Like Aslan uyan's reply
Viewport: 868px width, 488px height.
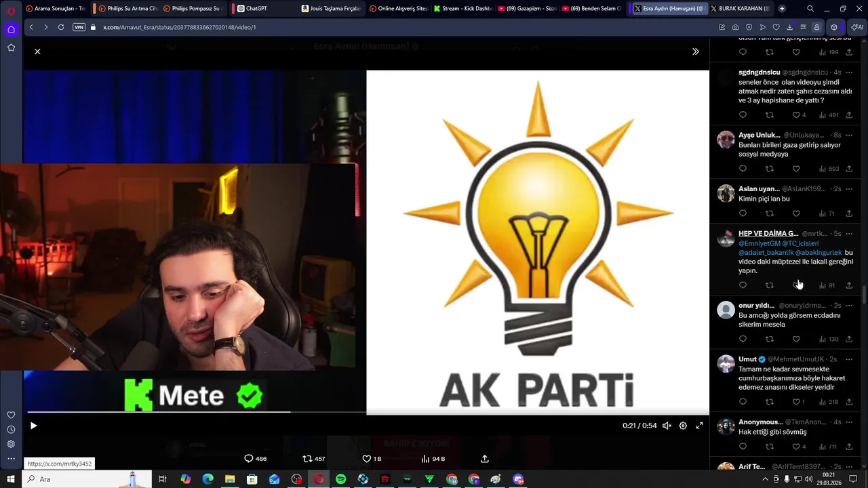point(796,213)
